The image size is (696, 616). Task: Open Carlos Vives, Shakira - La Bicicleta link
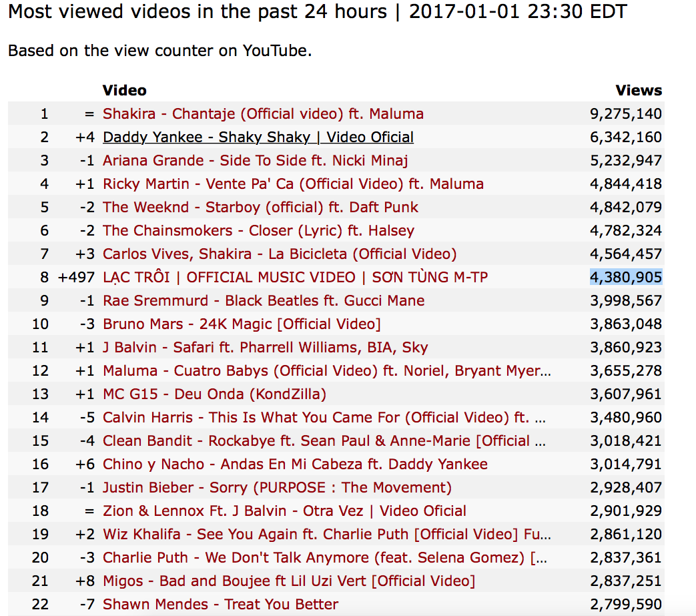click(280, 254)
